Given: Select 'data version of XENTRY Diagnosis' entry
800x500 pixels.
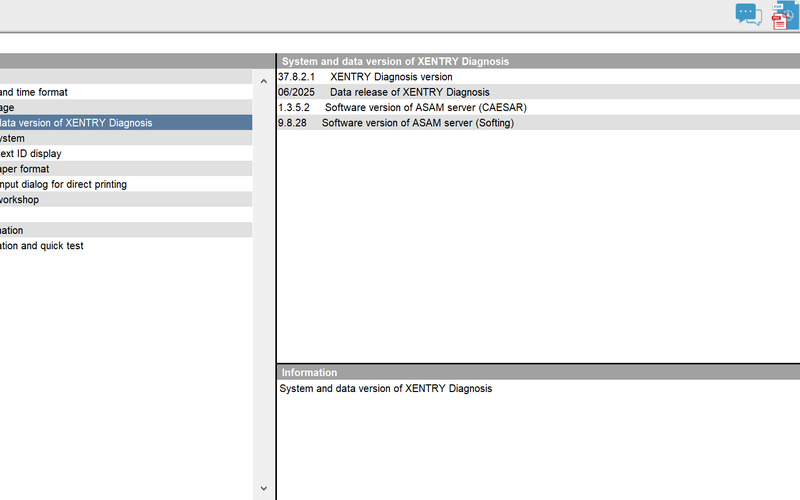Looking at the screenshot, I should (126, 122).
